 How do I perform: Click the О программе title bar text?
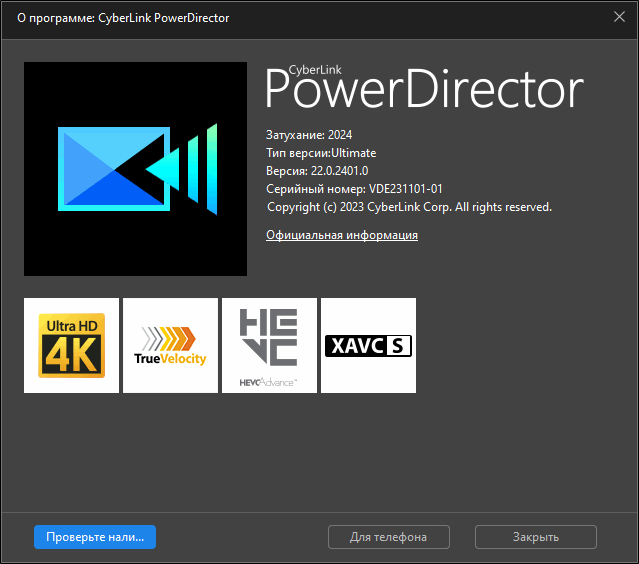[x=123, y=18]
